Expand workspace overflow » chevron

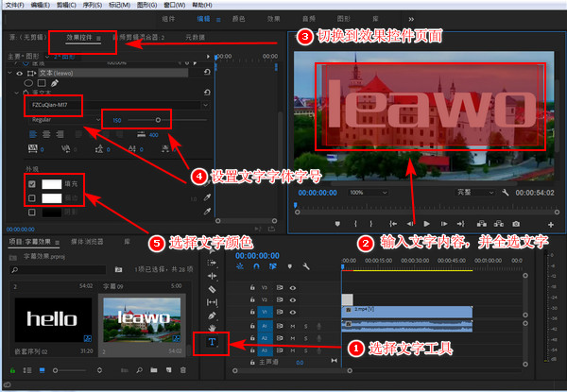(x=411, y=19)
